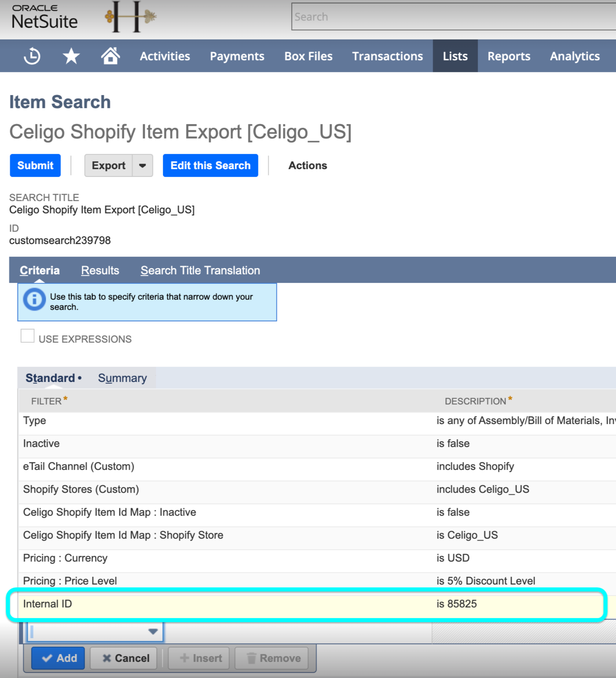Open the Box Files menu
This screenshot has width=616, height=678.
point(308,56)
